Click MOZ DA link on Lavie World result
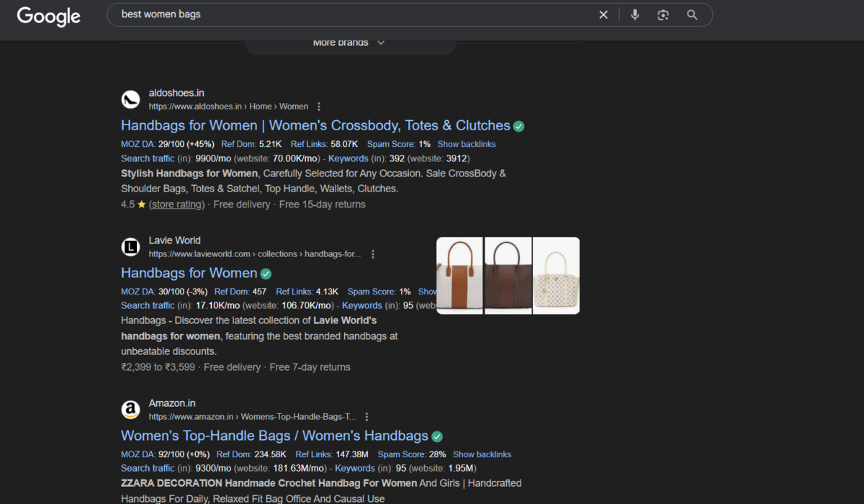864x504 pixels. tap(138, 292)
